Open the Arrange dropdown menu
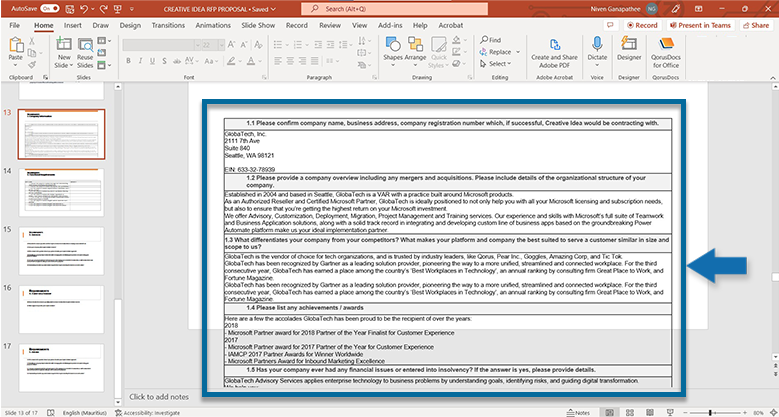 point(416,51)
